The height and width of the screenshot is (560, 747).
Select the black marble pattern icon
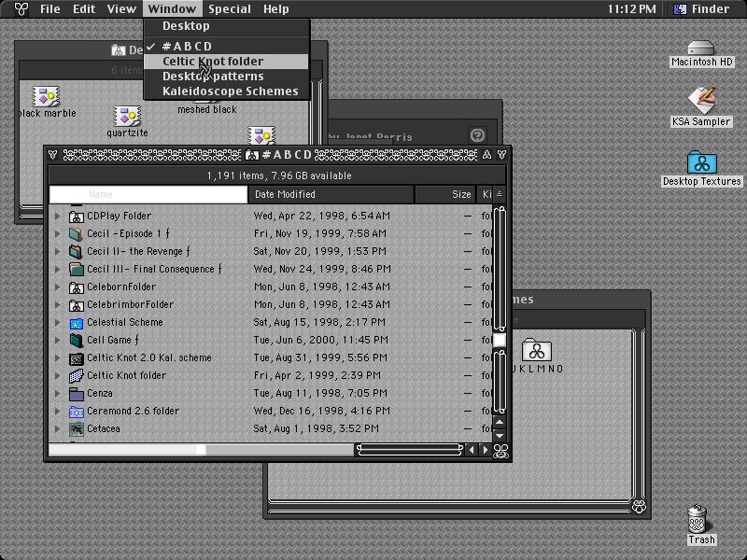tap(46, 96)
